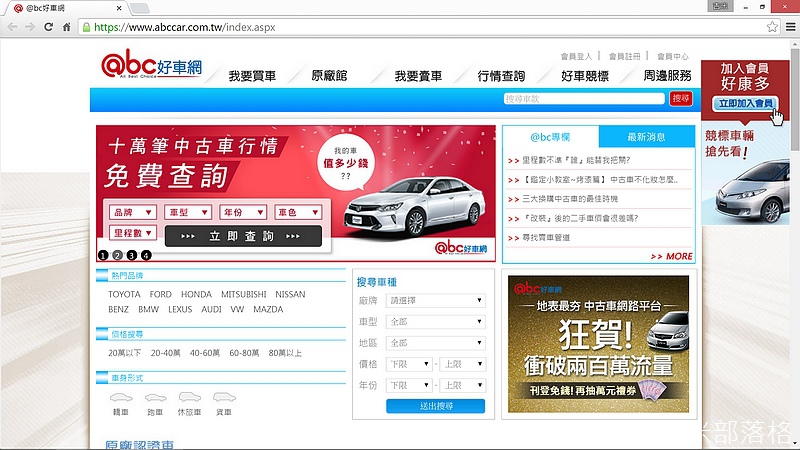Open the 車型 dropdown in banner
The width and height of the screenshot is (800, 450).
(x=188, y=212)
